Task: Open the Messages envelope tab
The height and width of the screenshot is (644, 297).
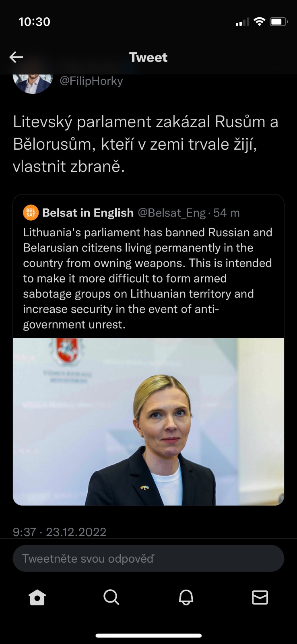Action: [260, 597]
